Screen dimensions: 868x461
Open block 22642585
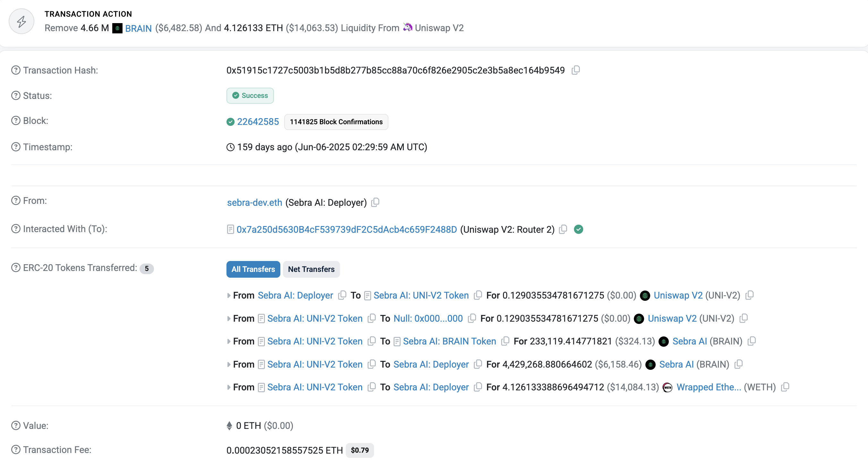[x=258, y=122]
